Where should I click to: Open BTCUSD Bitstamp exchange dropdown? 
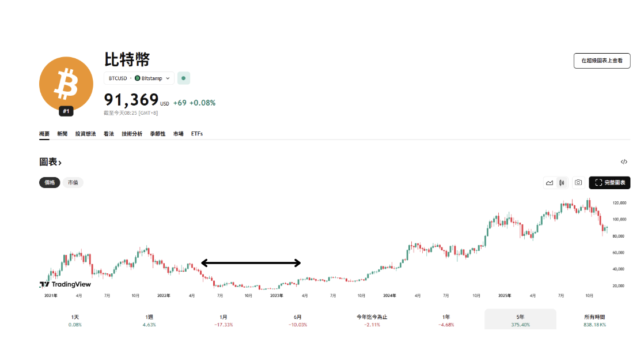(139, 78)
